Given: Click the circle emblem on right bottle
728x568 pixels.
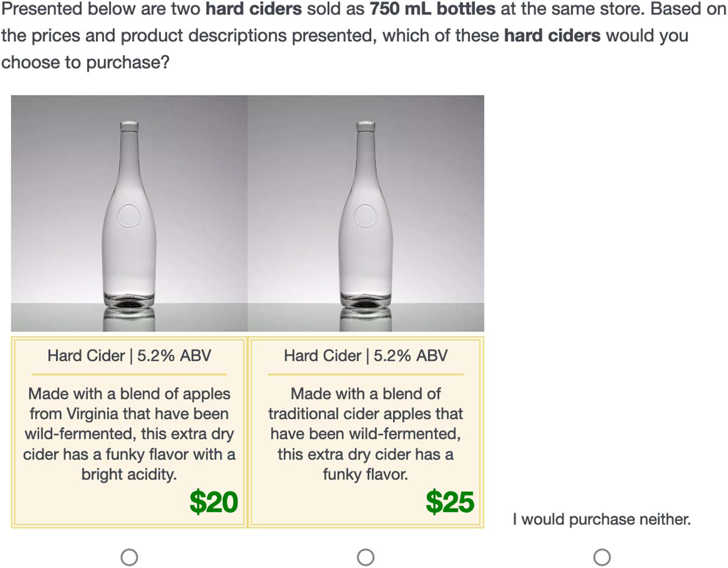Looking at the screenshot, I should click(x=365, y=215).
